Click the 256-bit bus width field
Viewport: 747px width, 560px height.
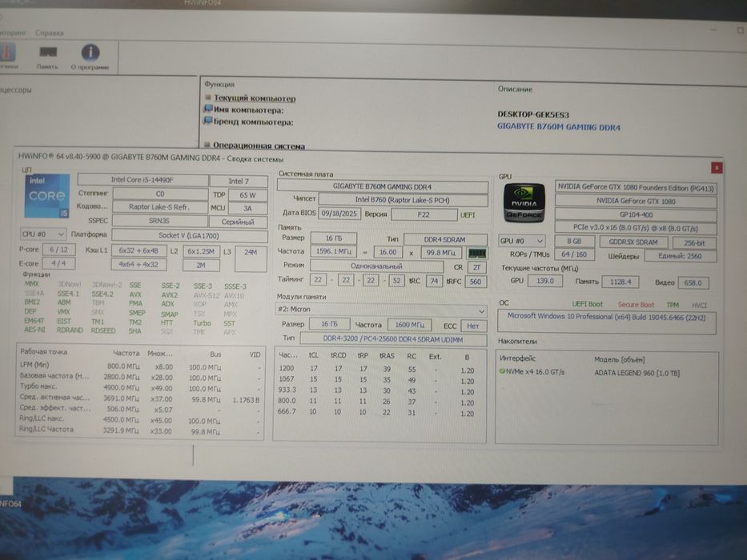pyautogui.click(x=694, y=243)
